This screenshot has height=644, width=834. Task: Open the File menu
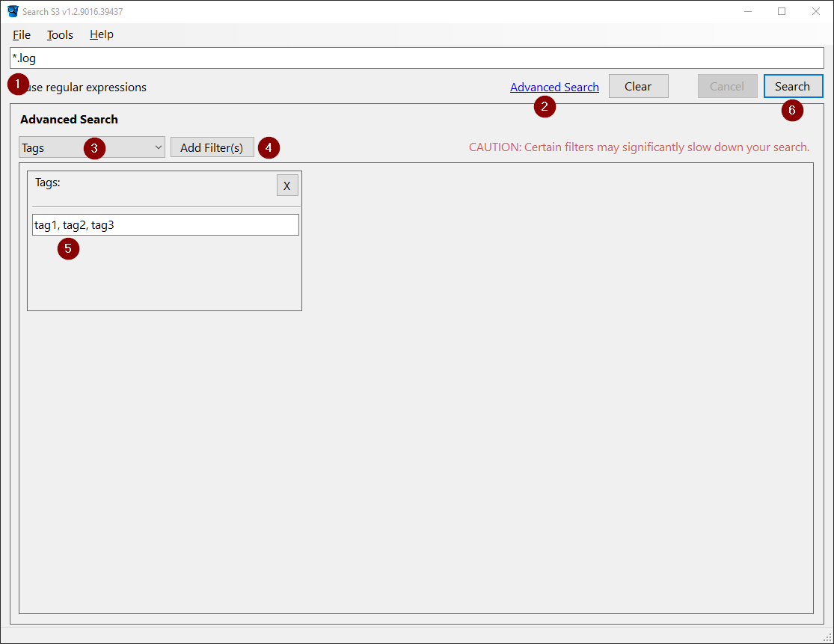coord(21,34)
